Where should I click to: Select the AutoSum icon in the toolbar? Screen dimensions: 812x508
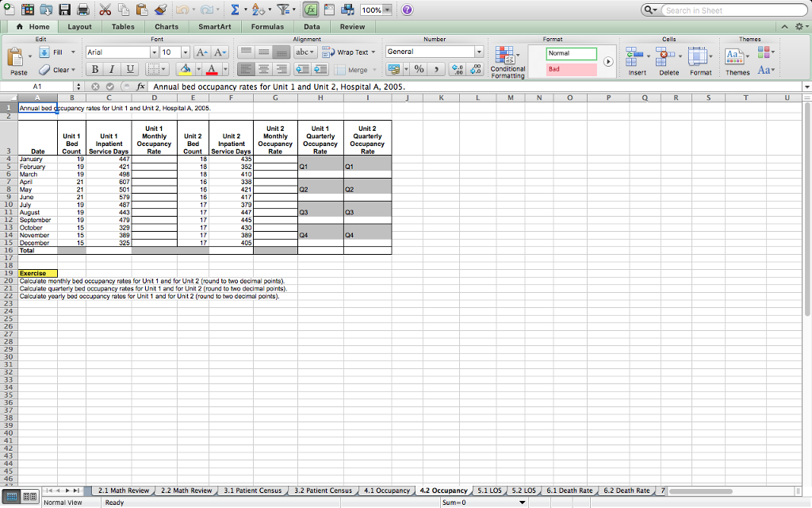pyautogui.click(x=236, y=10)
